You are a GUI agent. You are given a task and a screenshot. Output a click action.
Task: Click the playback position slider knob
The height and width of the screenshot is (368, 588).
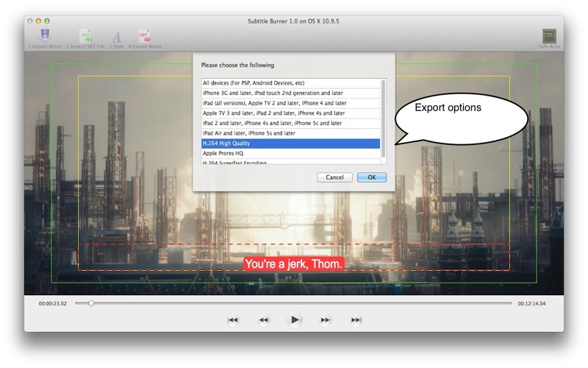coord(91,303)
